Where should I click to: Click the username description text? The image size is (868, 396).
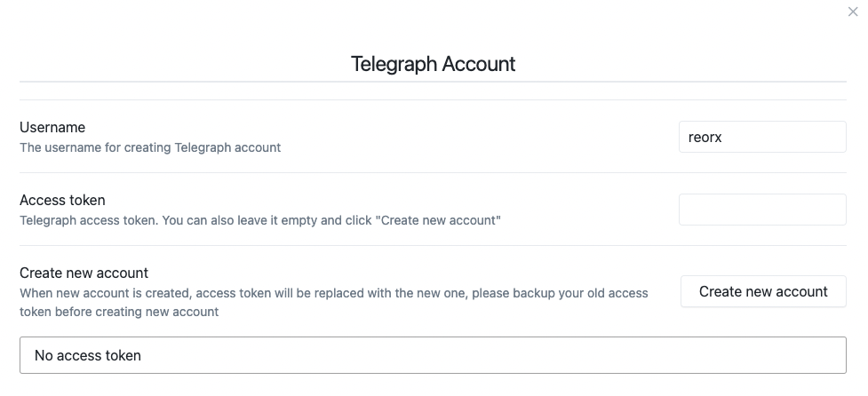coord(150,147)
